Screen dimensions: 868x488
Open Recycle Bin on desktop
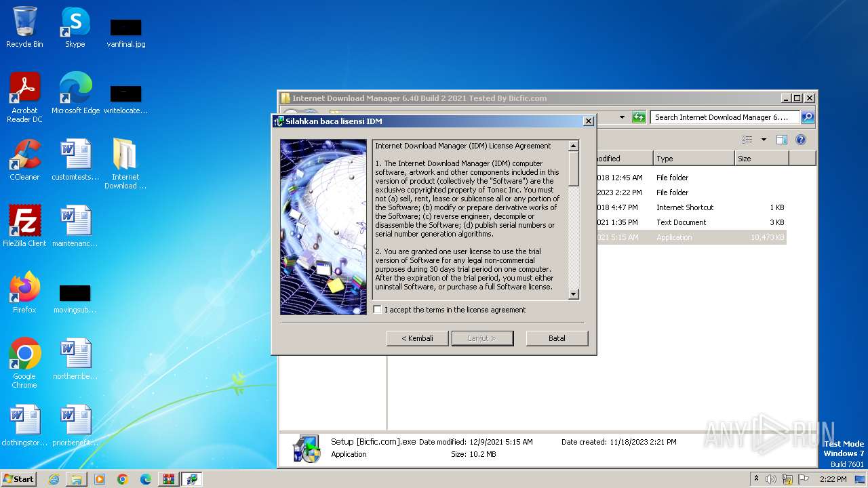click(x=24, y=28)
